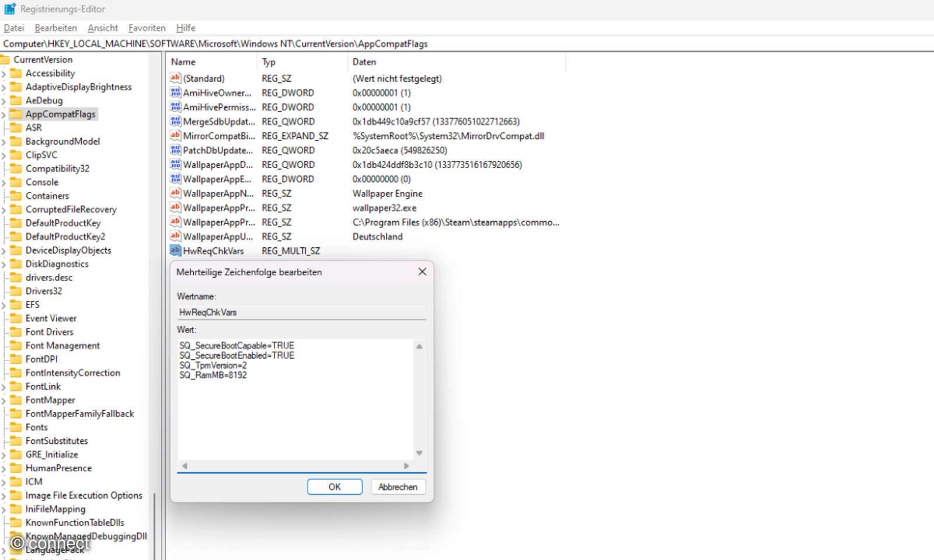The height and width of the screenshot is (560, 934).
Task: Click the down arrow on the Wert scrollbar
Action: [419, 453]
